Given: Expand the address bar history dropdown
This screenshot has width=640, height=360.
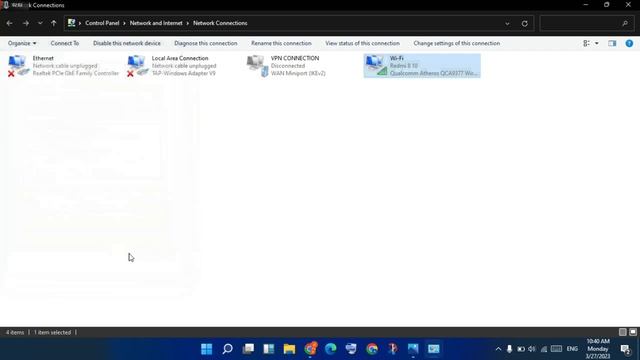Looking at the screenshot, I should click(507, 24).
